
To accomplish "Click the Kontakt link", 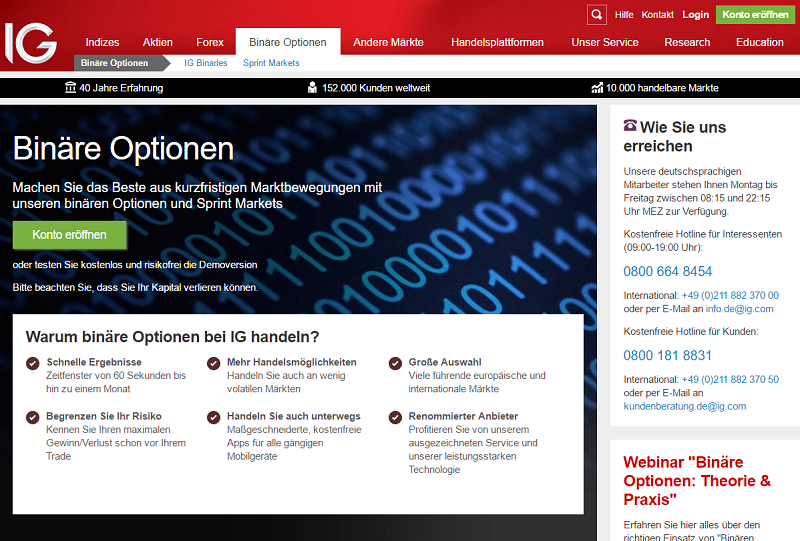I will click(658, 15).
